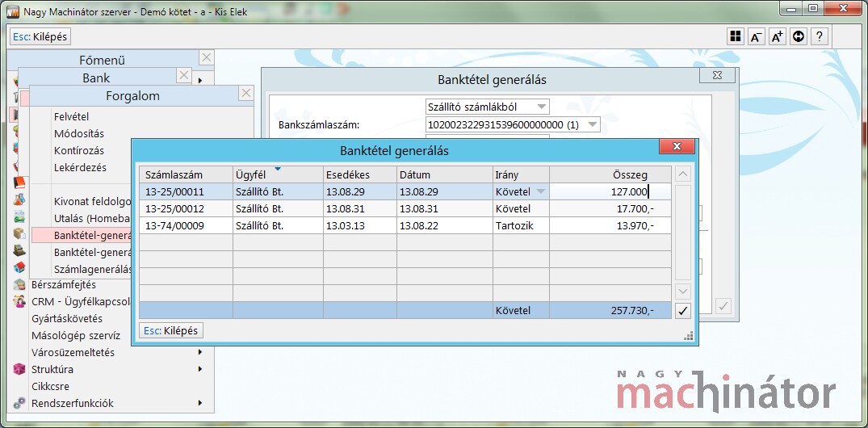The image size is (868, 428).
Task: Click the 17.700,- amount cell
Action: coord(610,208)
